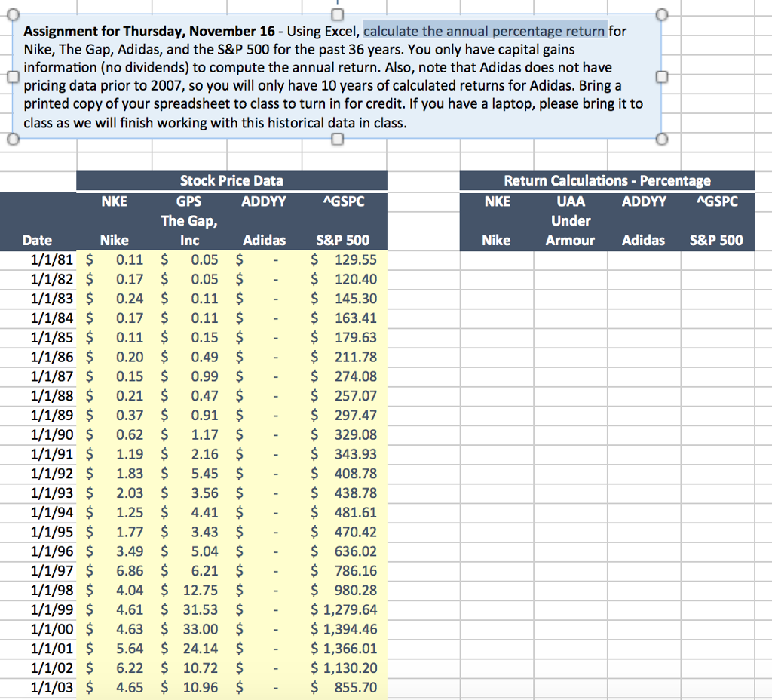Viewport: 772px width, 700px height.
Task: Click the Gap price cell showing 31.53
Action: click(x=188, y=610)
